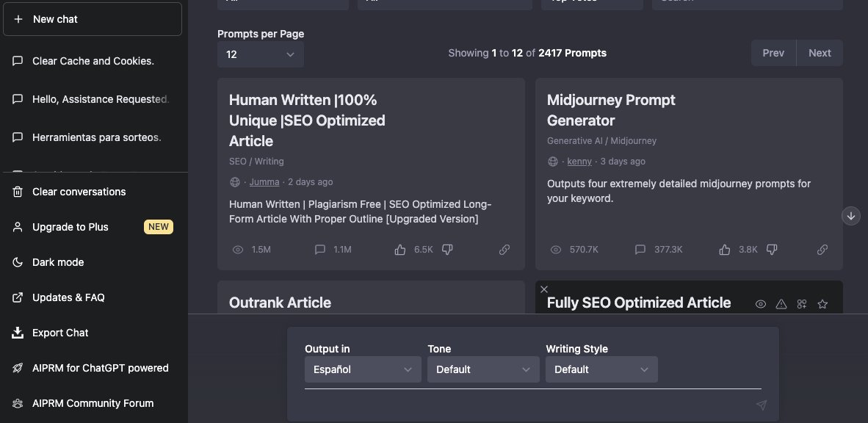Open Fully SEO Optimized Article prompt title
Image resolution: width=868 pixels, height=423 pixels.
click(x=639, y=303)
